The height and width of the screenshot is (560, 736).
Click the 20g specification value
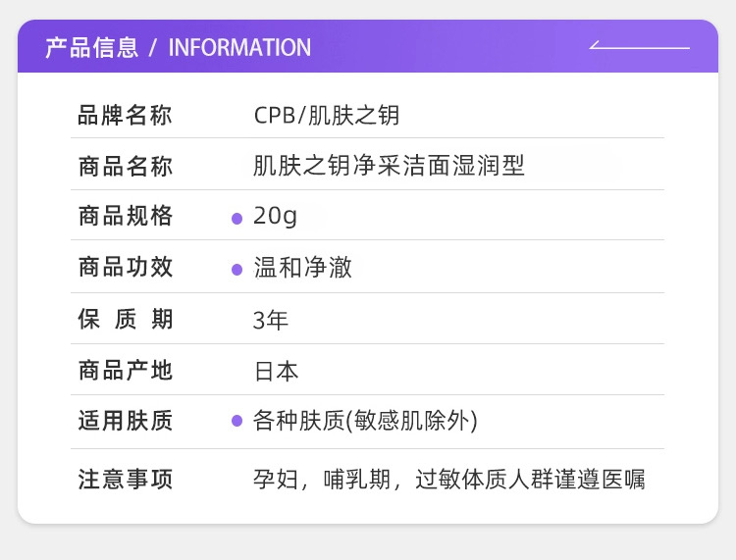tap(275, 216)
